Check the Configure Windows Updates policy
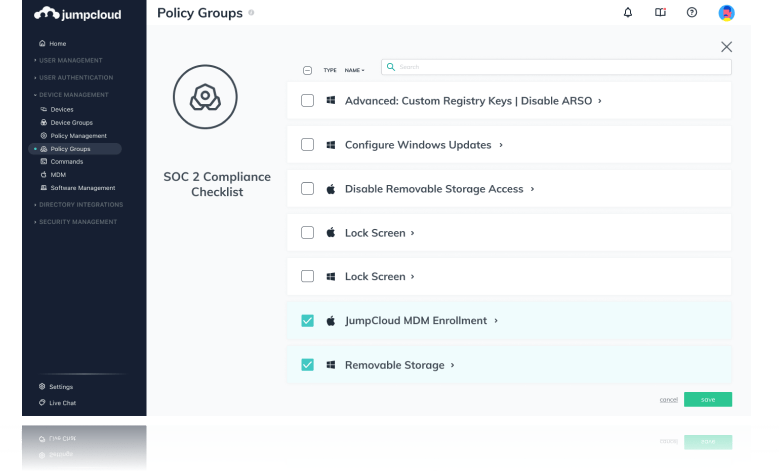This screenshot has height=472, width=779. pyautogui.click(x=308, y=145)
